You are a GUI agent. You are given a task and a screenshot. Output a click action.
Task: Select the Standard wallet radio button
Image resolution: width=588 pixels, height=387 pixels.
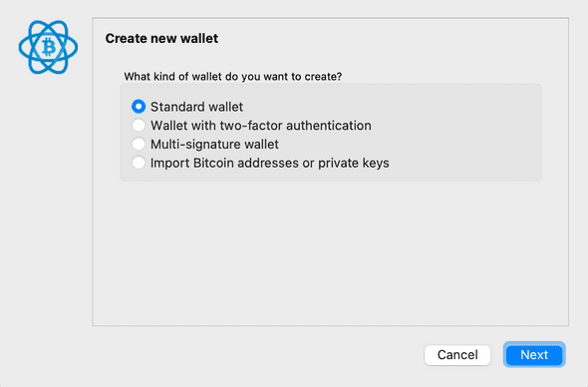139,107
